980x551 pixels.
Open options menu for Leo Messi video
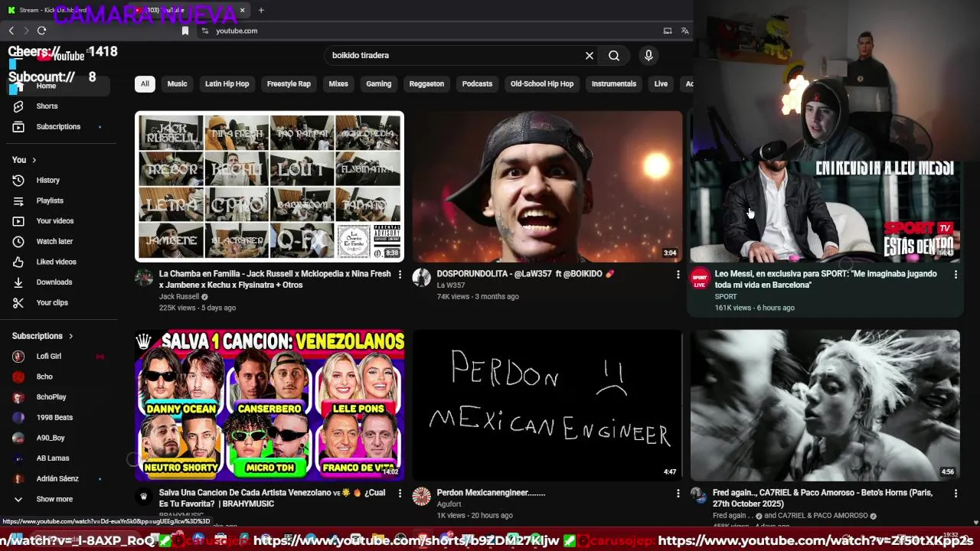[955, 274]
